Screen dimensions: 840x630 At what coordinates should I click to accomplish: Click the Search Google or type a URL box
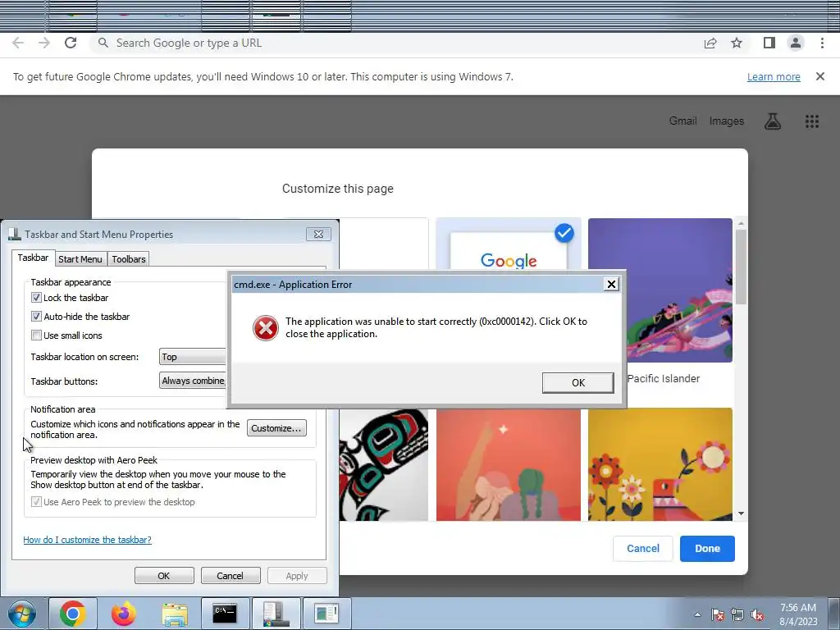coord(396,43)
